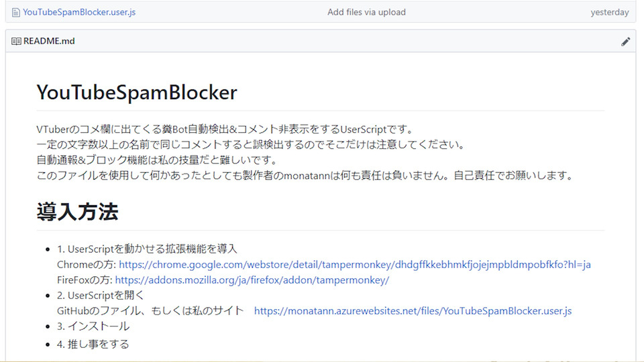Click step "4. 推し事をする"
The height and width of the screenshot is (362, 644).
click(93, 344)
